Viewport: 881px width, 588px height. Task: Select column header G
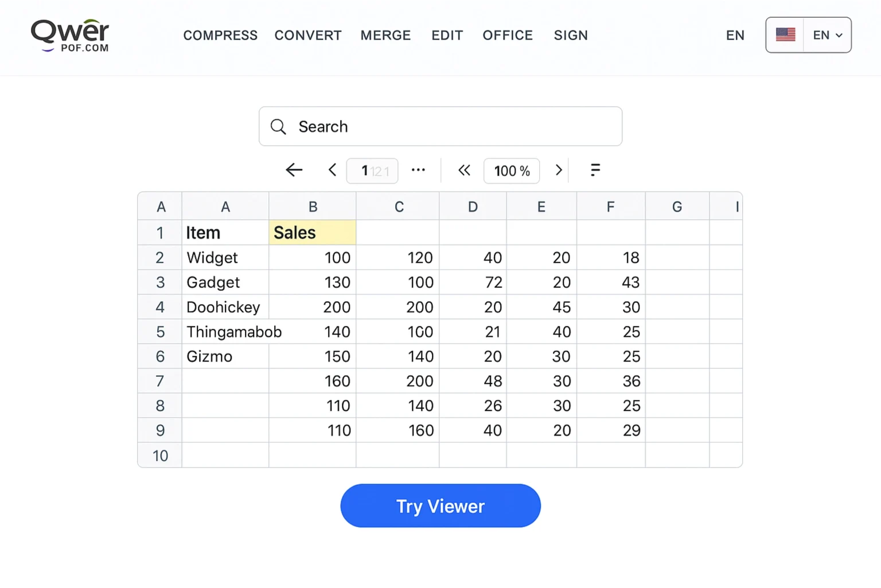[x=677, y=207]
